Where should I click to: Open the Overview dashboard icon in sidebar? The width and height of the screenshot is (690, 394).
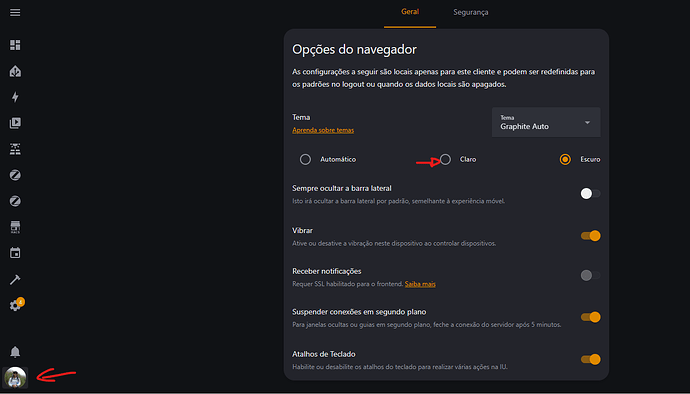pos(15,45)
